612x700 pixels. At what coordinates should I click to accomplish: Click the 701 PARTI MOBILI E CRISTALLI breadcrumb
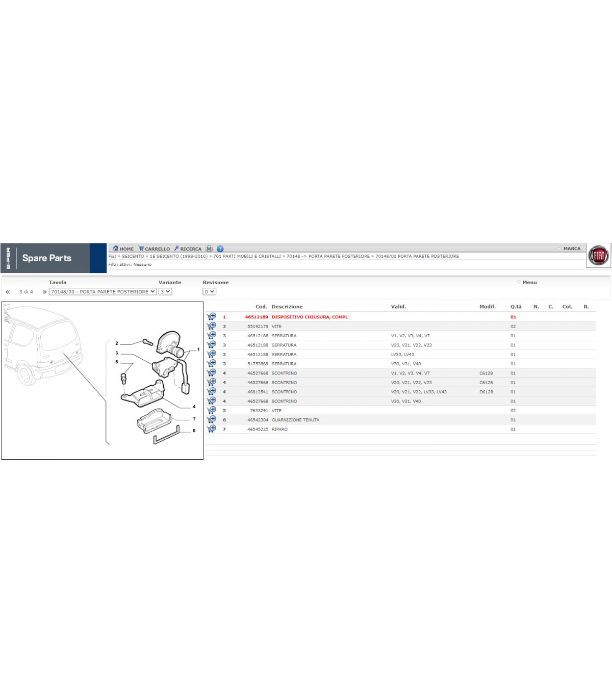pos(247,257)
